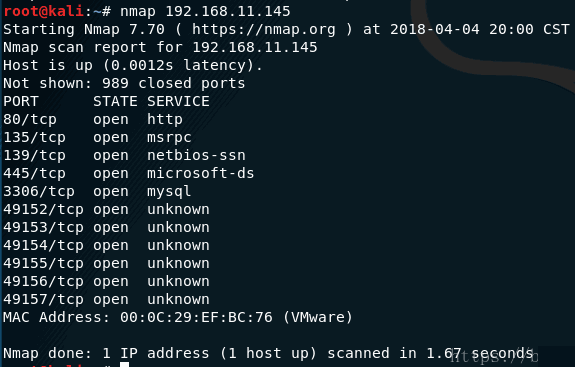The image size is (575, 367).
Task: Click the 49157/tcp port entry
Action: (106, 299)
